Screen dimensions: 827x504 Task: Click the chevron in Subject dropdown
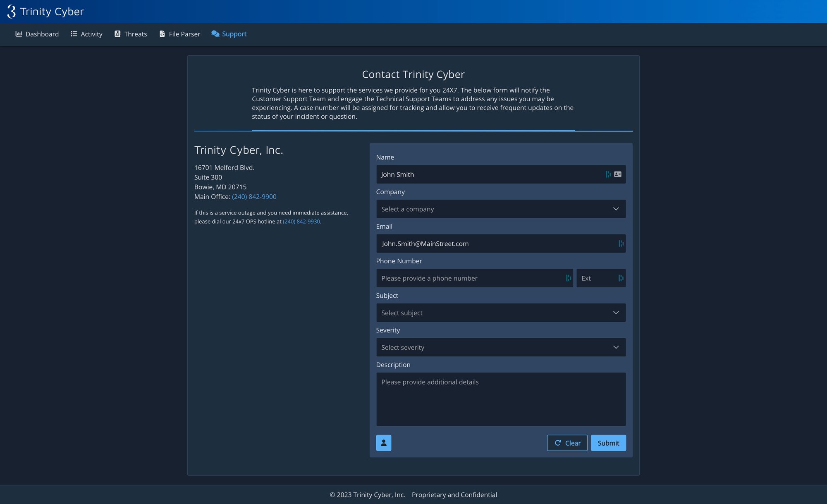coord(616,313)
